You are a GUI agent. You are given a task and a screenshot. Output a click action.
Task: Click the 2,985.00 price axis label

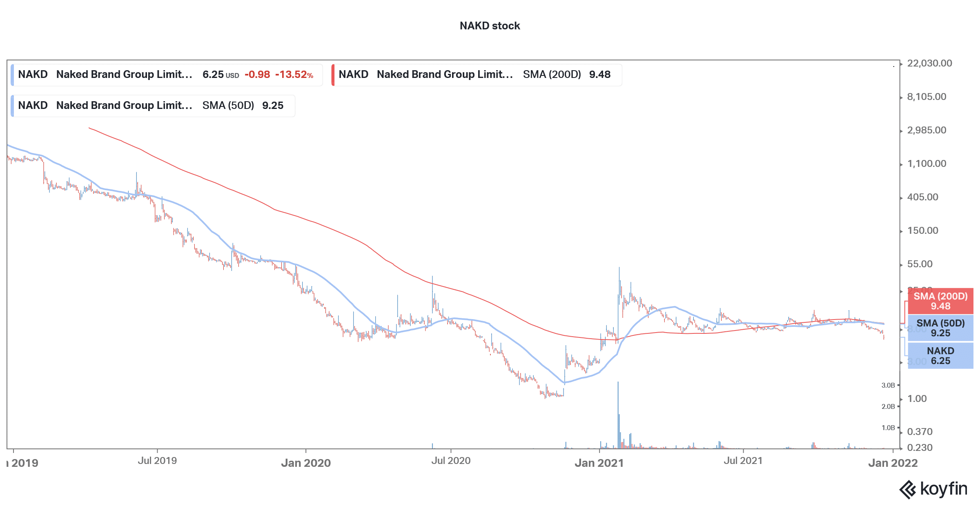click(x=927, y=130)
